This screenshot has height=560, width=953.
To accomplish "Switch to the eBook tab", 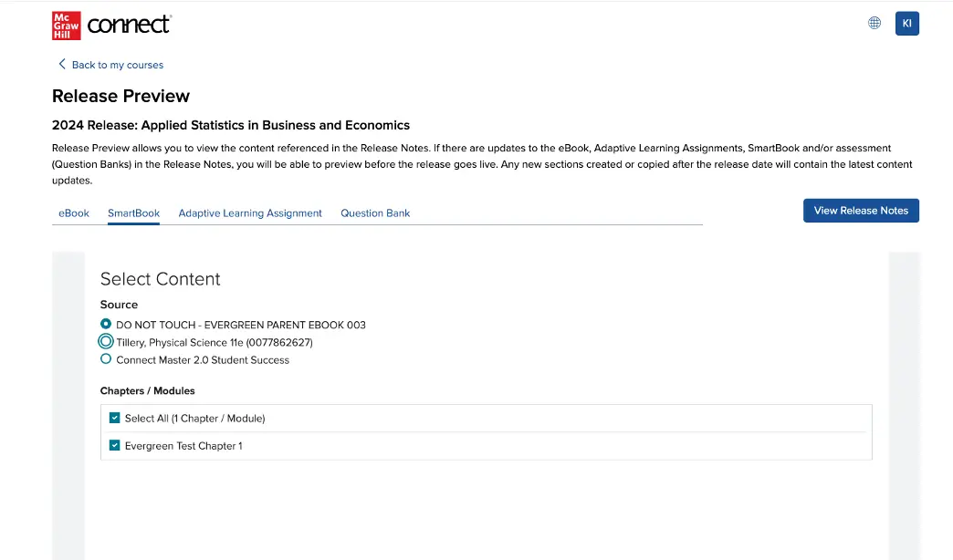I will pos(74,213).
